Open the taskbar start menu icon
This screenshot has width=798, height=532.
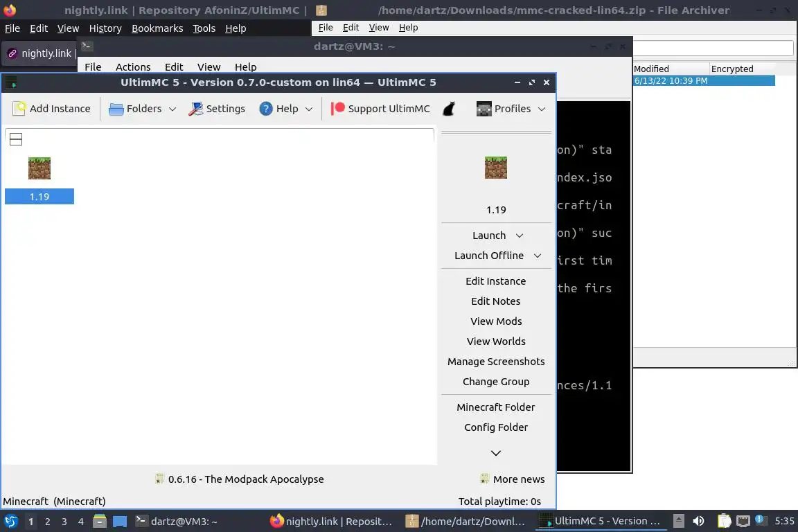pos(11,521)
